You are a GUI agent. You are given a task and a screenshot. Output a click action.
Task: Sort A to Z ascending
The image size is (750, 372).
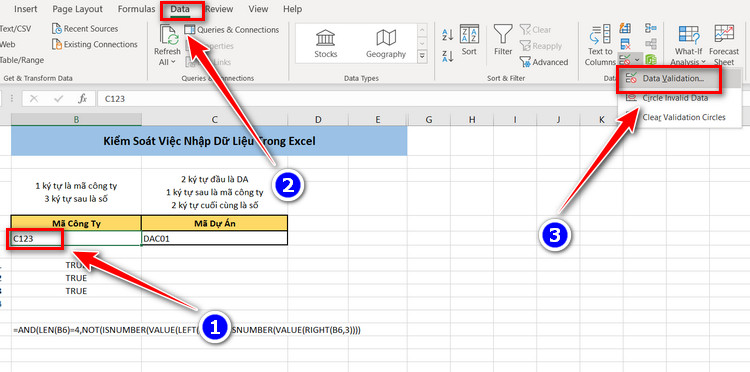pyautogui.click(x=447, y=34)
